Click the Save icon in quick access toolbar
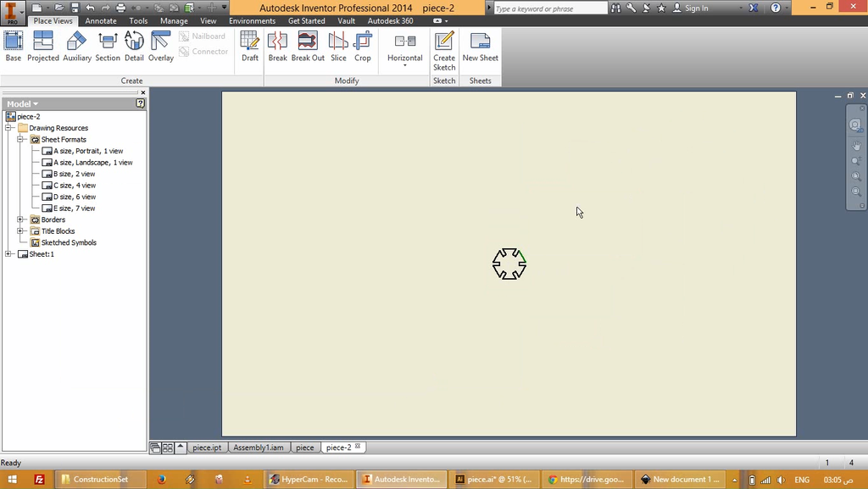Viewport: 868px width, 489px height. click(75, 8)
